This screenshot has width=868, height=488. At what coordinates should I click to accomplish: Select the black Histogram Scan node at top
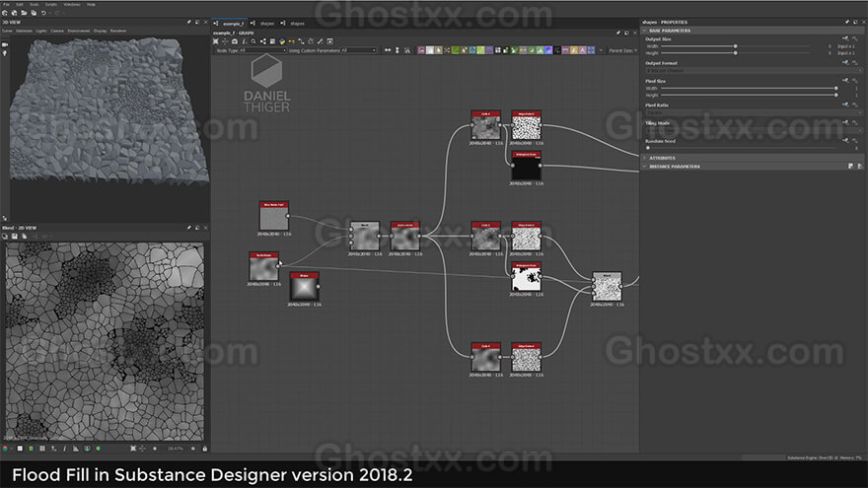pos(526,166)
